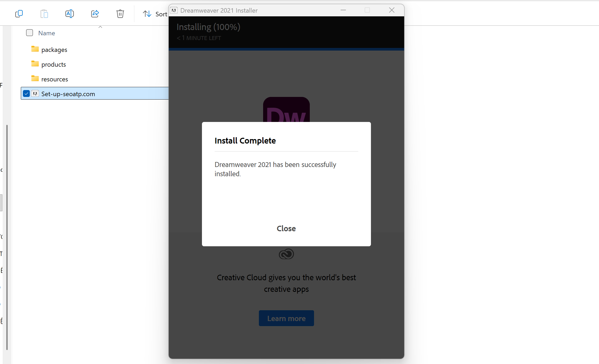The height and width of the screenshot is (364, 599).
Task: Click the Share arrow icon
Action: pos(95,14)
